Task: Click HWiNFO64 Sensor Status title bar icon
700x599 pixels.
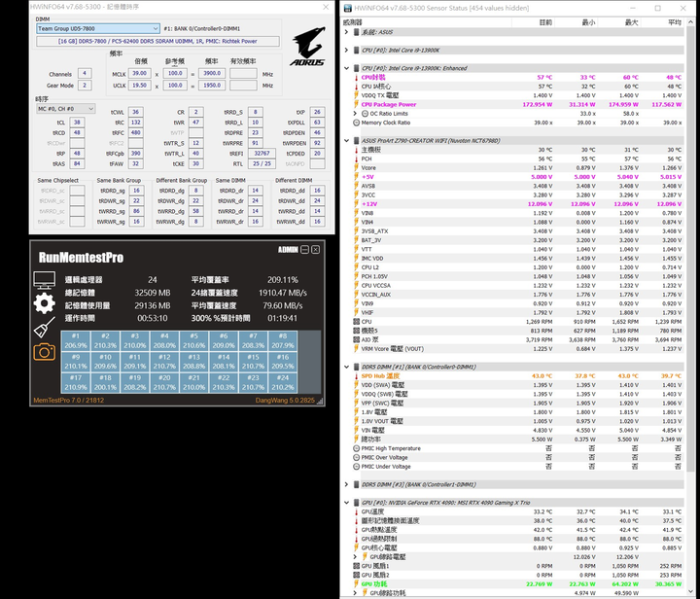Action: coord(347,8)
